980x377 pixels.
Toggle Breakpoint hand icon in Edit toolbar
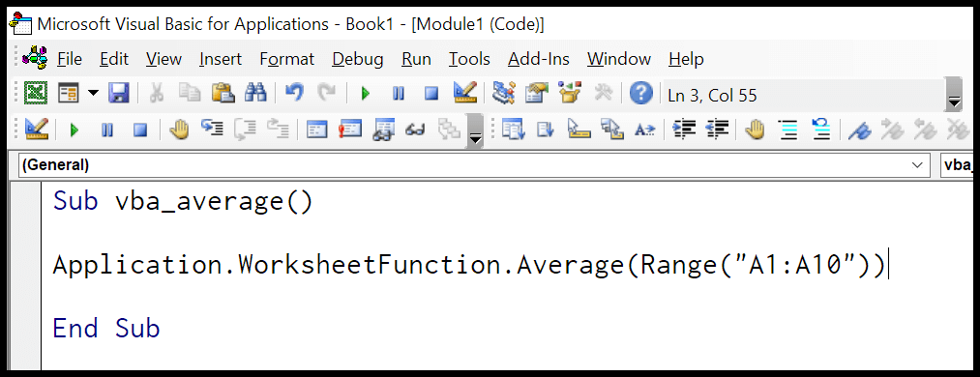[x=756, y=130]
